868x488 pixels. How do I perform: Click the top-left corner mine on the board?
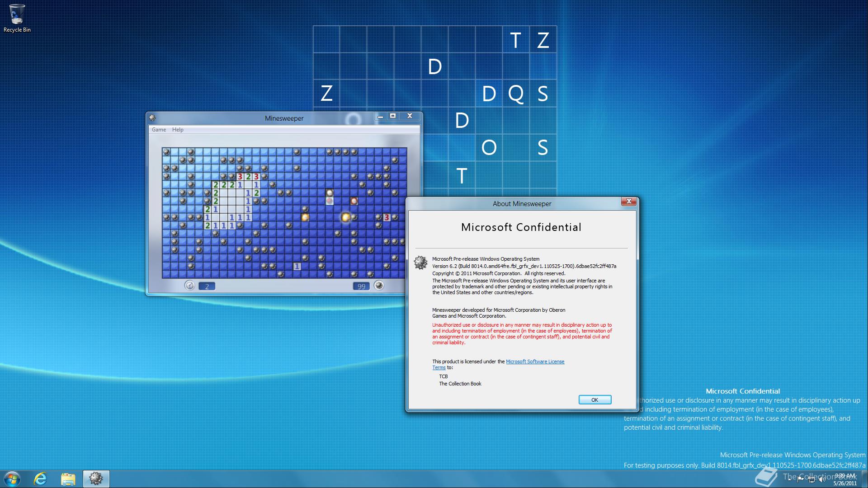(166, 152)
